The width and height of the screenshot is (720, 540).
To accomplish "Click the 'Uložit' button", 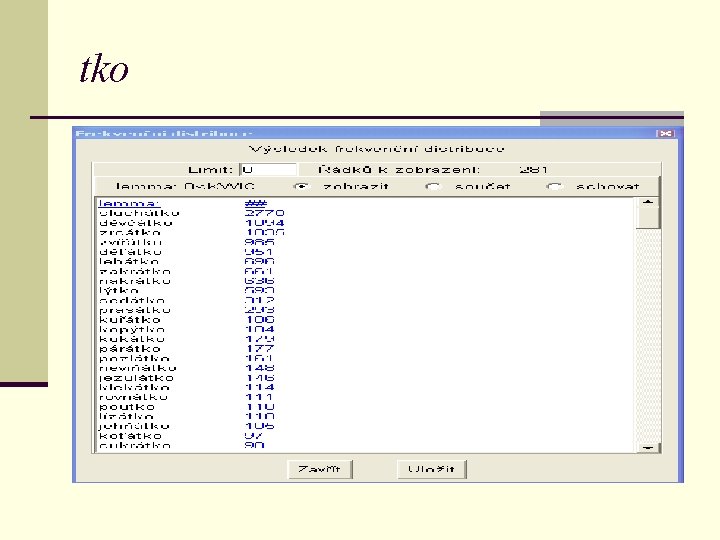I will coord(432,469).
